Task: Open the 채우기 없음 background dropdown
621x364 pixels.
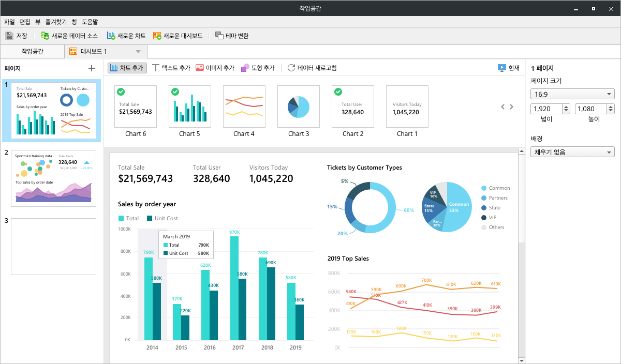Action: (x=572, y=152)
